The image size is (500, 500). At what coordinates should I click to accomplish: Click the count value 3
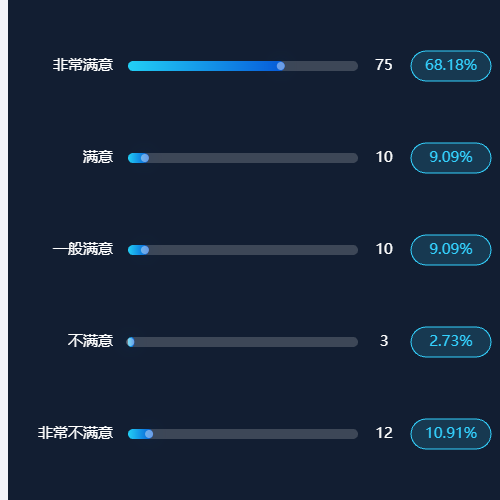384,341
